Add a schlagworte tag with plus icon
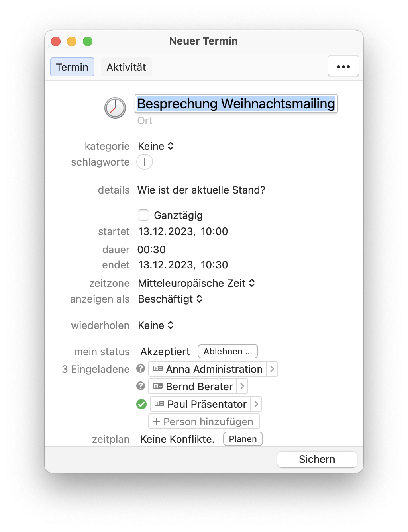The width and height of the screenshot is (408, 532). coord(145,162)
